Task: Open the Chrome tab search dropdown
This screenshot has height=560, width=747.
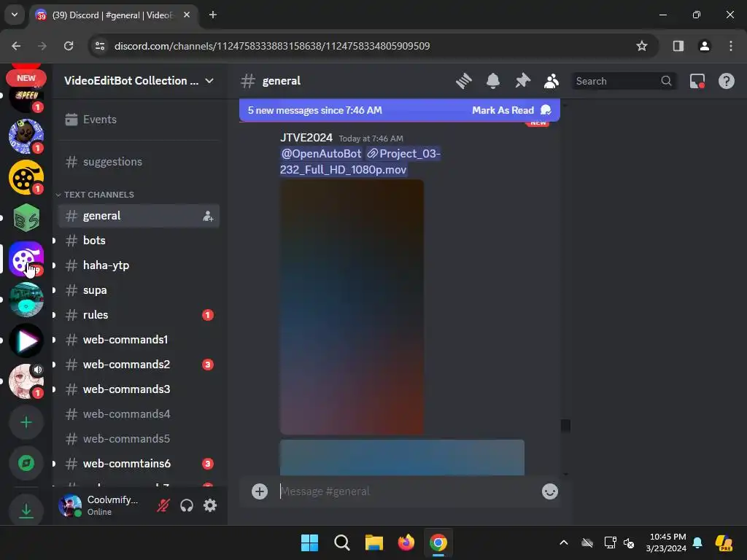Action: click(15, 15)
